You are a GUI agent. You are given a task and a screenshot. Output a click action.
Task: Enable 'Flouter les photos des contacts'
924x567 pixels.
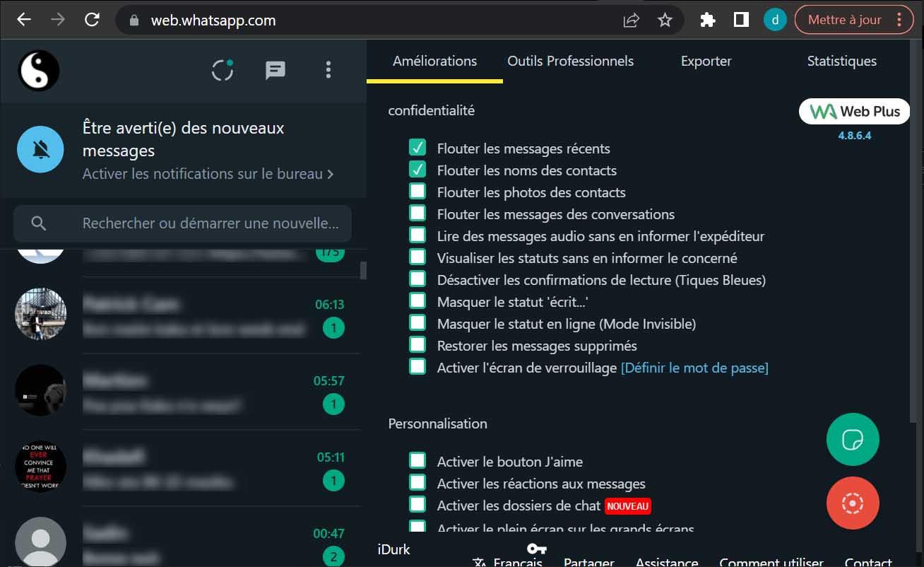417,191
